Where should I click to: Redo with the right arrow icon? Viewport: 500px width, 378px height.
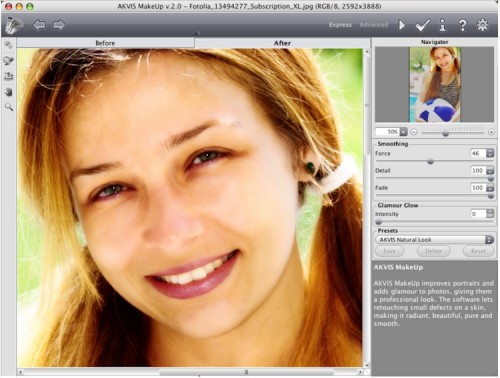click(x=59, y=25)
